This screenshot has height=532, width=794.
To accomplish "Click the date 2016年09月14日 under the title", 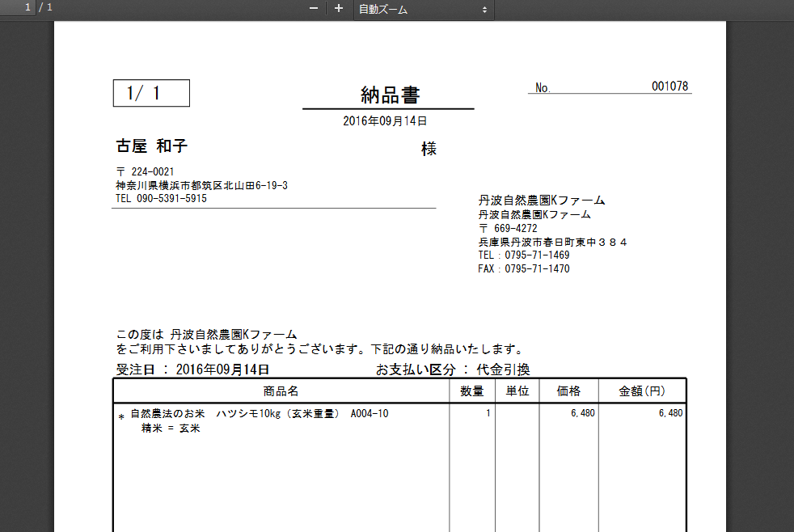I will (x=385, y=121).
